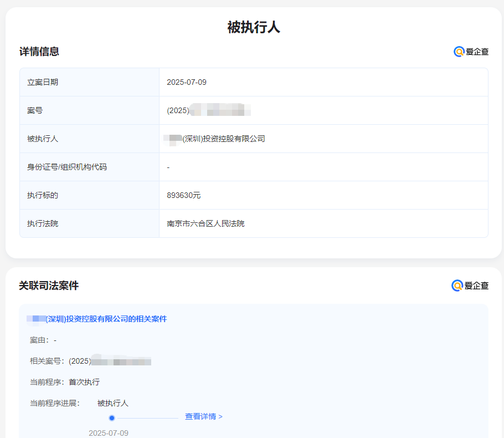
Task: Open the 查看详情 link
Action: pos(203,416)
